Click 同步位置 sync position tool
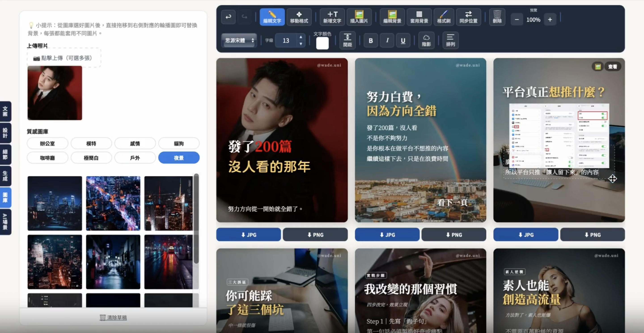644x333 pixels. (x=468, y=17)
